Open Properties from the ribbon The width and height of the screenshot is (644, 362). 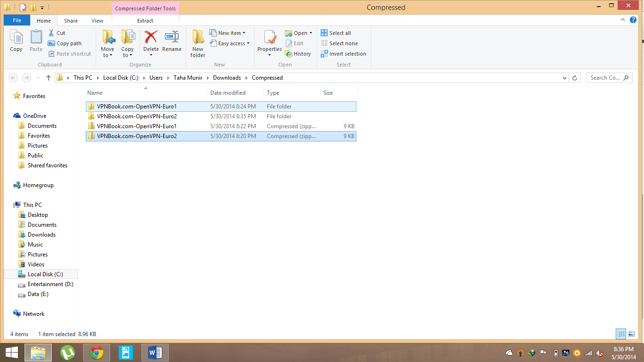pos(270,40)
